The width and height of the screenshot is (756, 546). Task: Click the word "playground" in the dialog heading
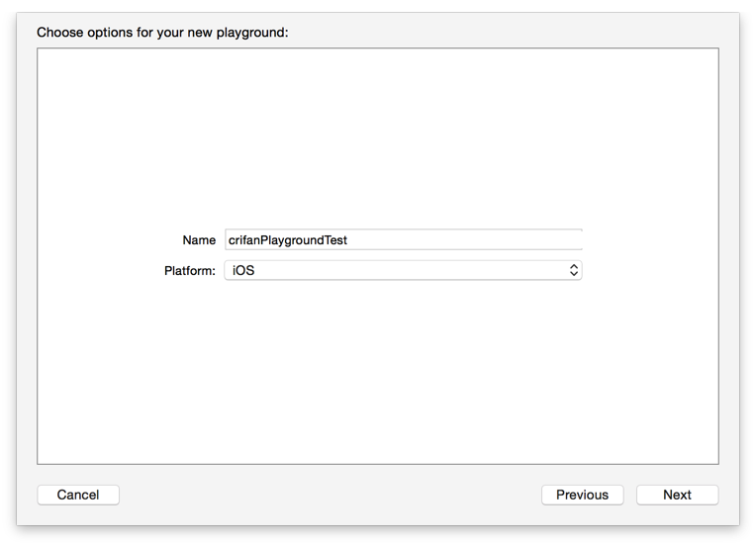coord(251,32)
